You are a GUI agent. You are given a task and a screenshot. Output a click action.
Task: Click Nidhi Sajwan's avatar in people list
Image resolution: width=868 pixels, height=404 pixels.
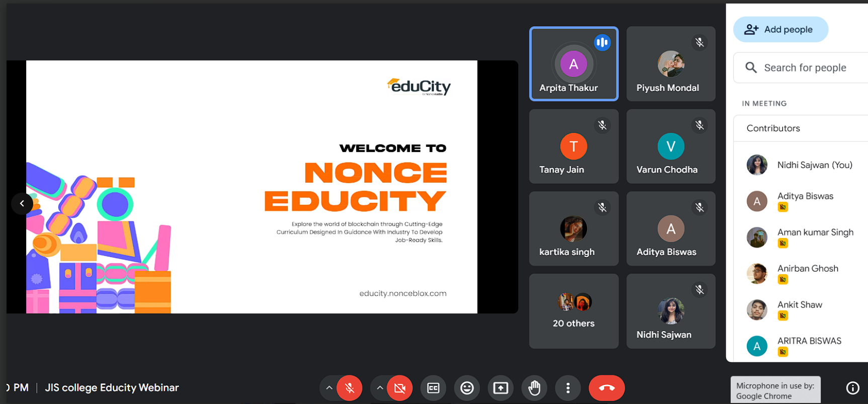tap(757, 165)
